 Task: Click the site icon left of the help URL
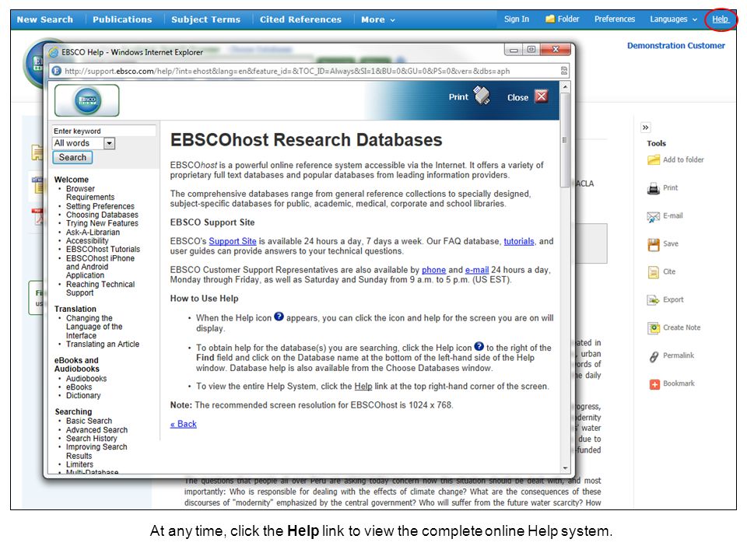pos(56,71)
